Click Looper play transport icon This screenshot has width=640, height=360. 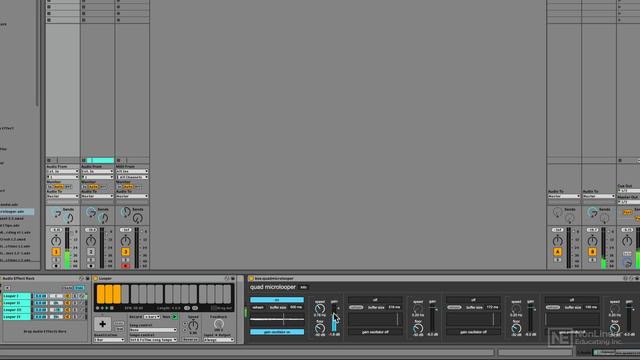coord(107,308)
